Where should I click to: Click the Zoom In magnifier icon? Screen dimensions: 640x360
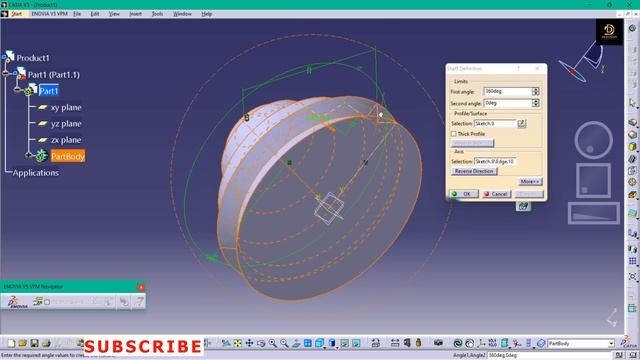pos(273,343)
